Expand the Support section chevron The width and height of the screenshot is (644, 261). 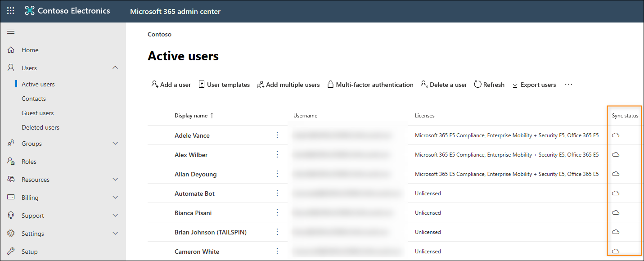[115, 215]
